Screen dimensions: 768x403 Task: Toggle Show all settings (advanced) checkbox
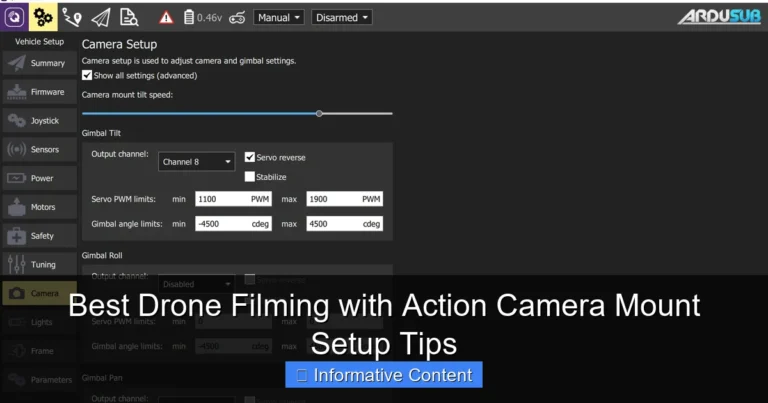[87, 75]
